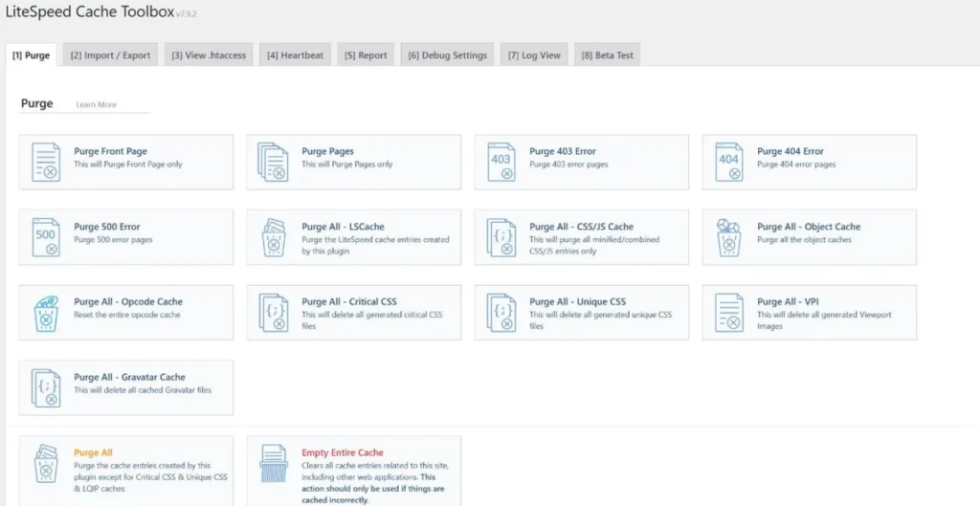
Task: Click the Purge Pages title
Action: click(x=327, y=151)
